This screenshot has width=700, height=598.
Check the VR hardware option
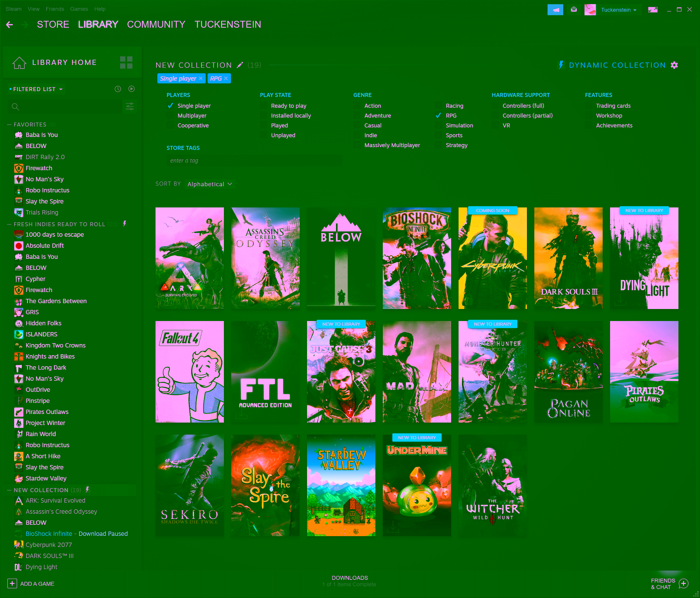click(x=495, y=125)
